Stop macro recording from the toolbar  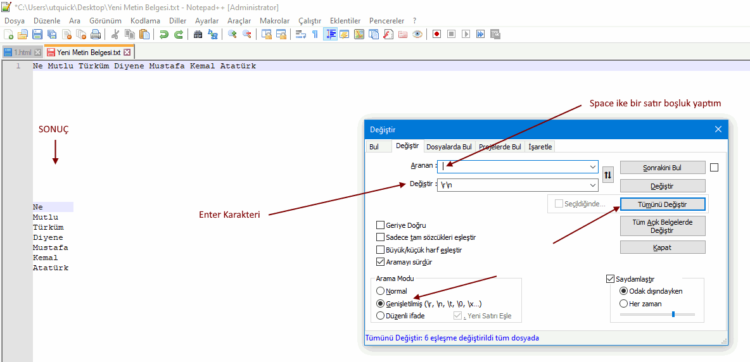tap(451, 34)
